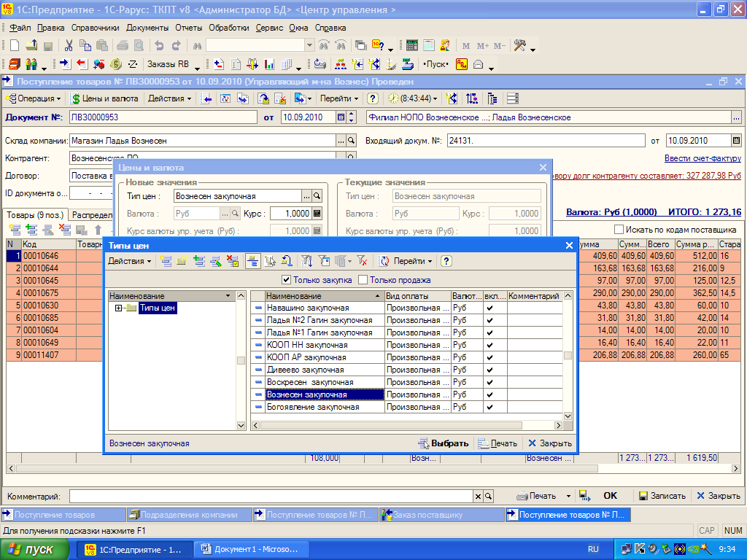Screen dimensions: 747x560
Task: Toggle вкл. checkmark in Воскресен закупочная row
Action: point(489,382)
